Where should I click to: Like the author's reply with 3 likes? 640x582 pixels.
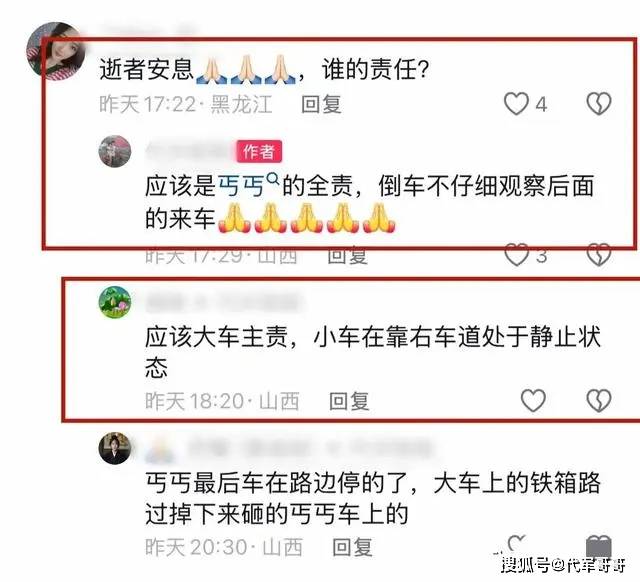click(517, 255)
